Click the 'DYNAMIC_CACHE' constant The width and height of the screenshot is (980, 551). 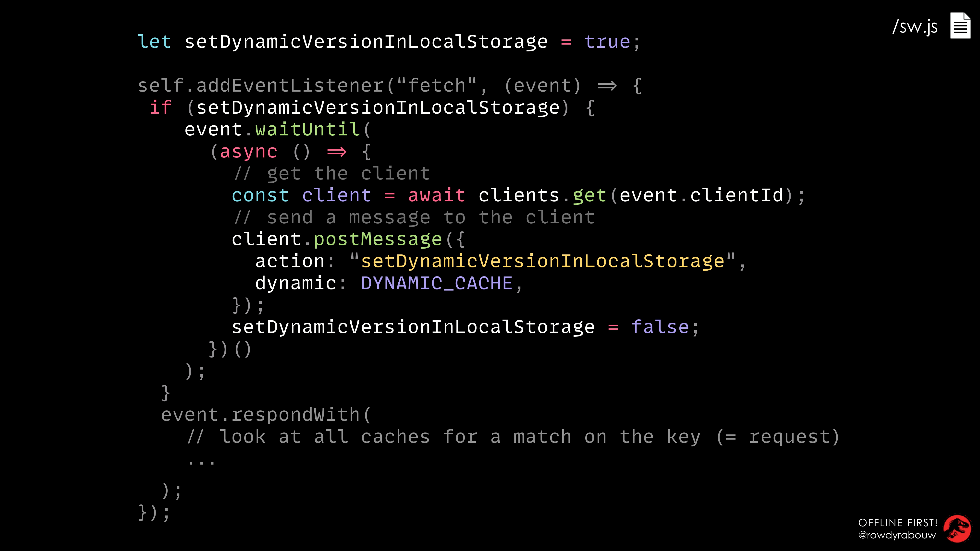pyautogui.click(x=436, y=283)
